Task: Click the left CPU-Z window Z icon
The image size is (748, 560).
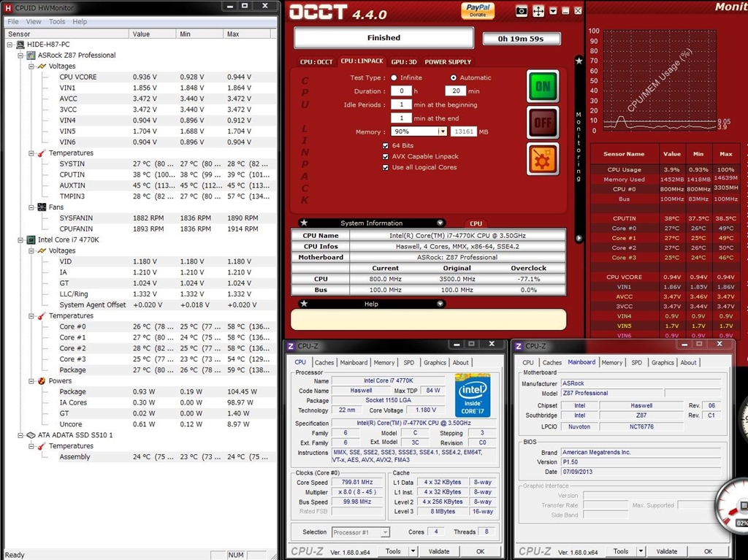Action: [291, 346]
